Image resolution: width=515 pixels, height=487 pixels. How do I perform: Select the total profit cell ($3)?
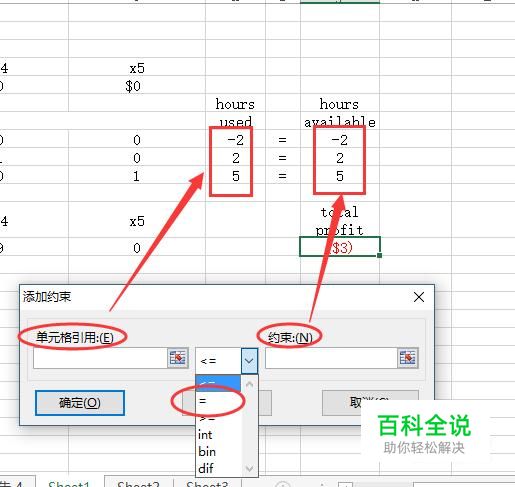pos(340,247)
